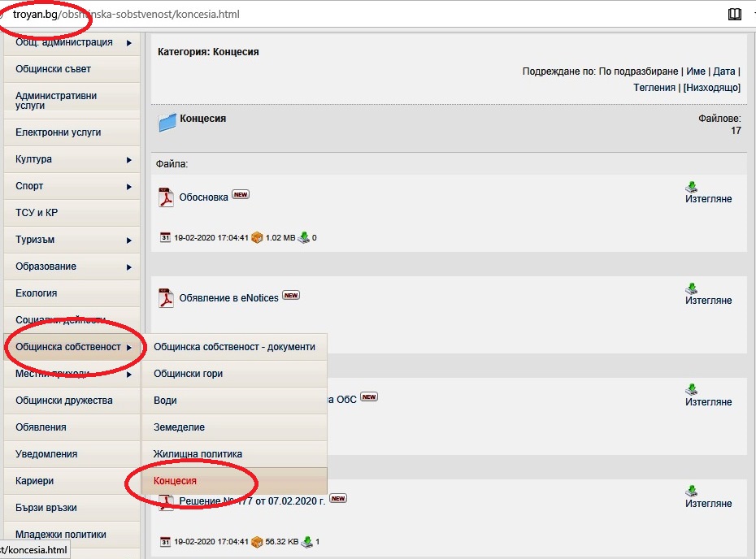The width and height of the screenshot is (756, 559).
Task: Open the Решение № 77 от 07.02.2020 link
Action: (x=252, y=501)
